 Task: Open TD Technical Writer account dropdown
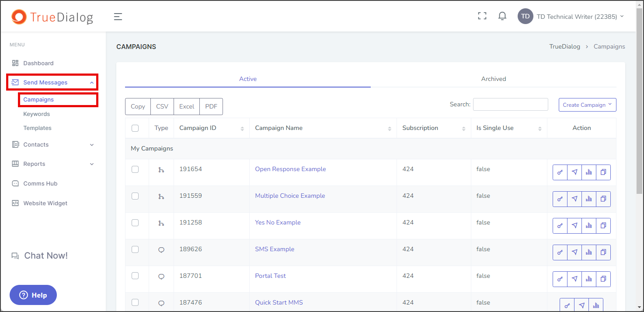click(x=580, y=17)
